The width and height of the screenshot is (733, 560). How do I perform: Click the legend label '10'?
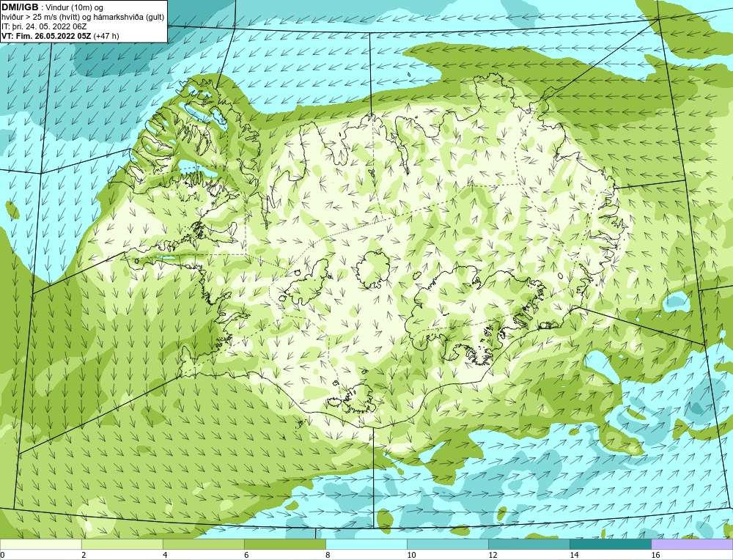point(411,555)
